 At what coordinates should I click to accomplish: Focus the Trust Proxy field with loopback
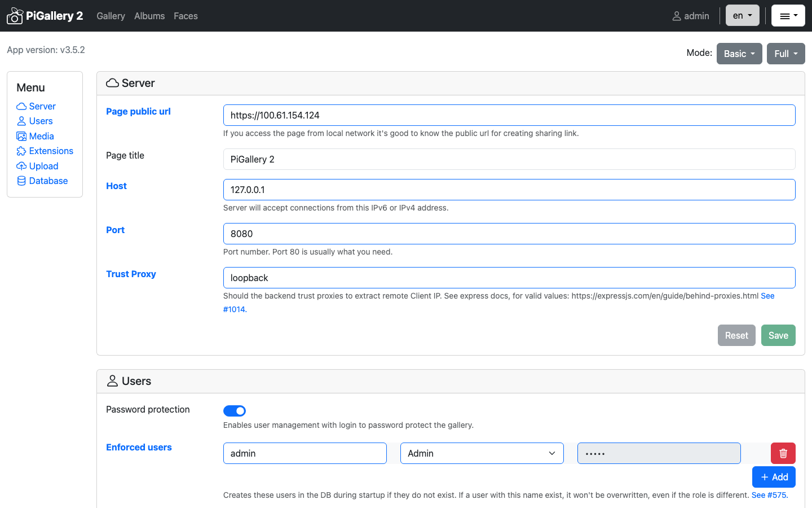pyautogui.click(x=509, y=278)
